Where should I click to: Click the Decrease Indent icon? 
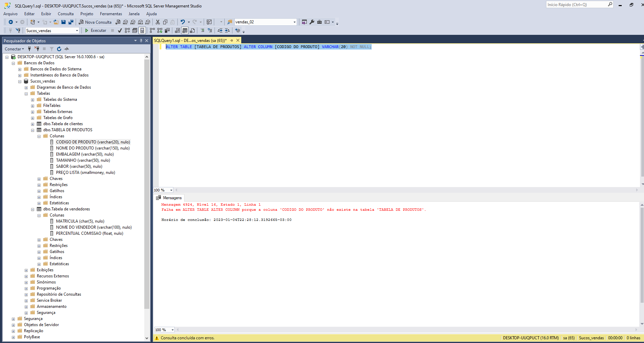point(220,30)
